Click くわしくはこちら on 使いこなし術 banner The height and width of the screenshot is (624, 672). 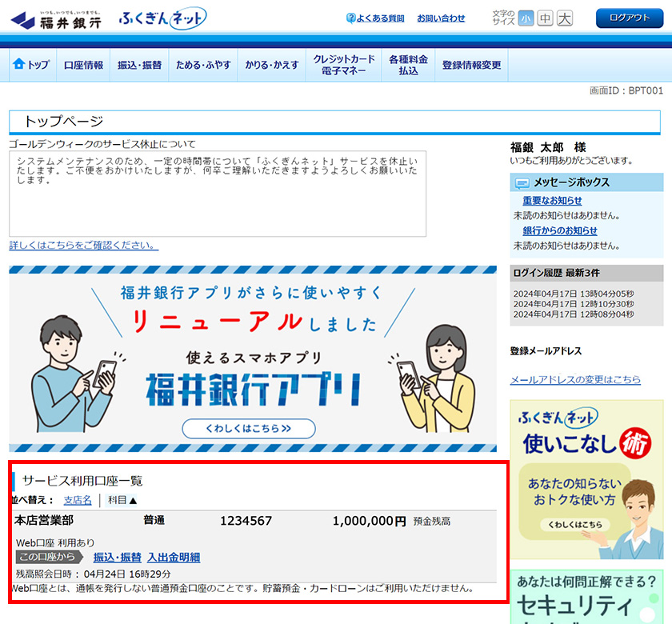pyautogui.click(x=575, y=525)
